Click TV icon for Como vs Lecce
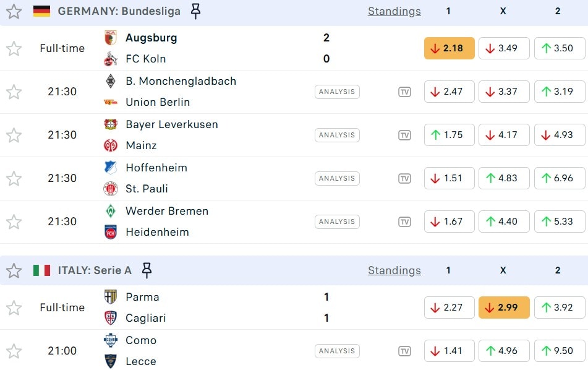The image size is (588, 370). [404, 351]
